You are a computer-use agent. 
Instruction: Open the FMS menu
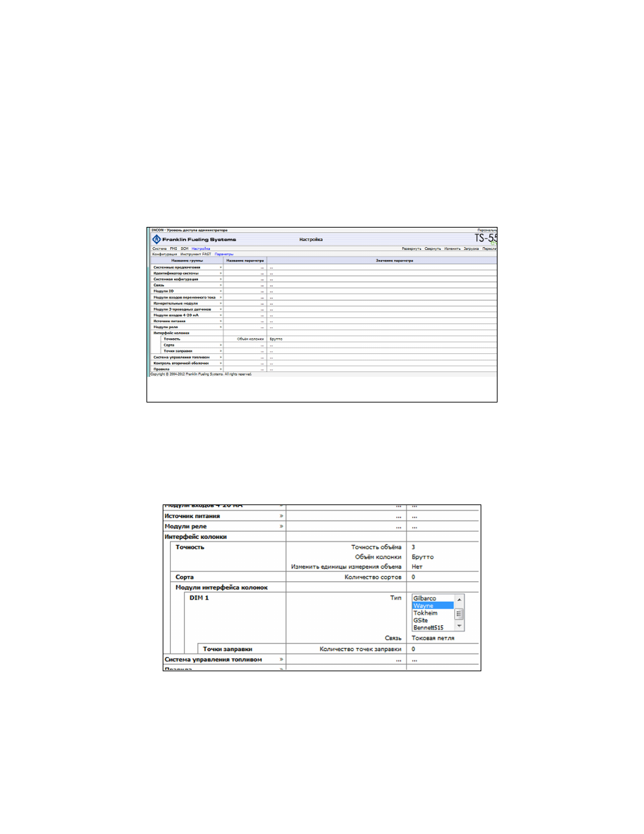[173, 249]
